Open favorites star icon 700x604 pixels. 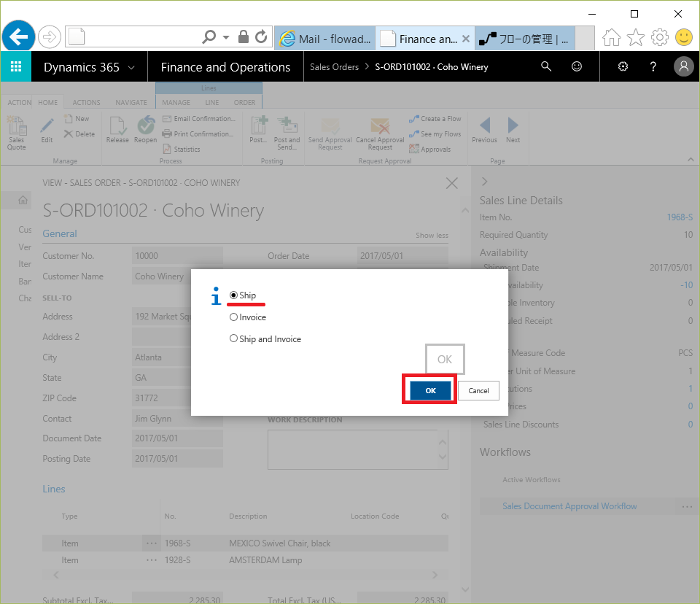636,37
